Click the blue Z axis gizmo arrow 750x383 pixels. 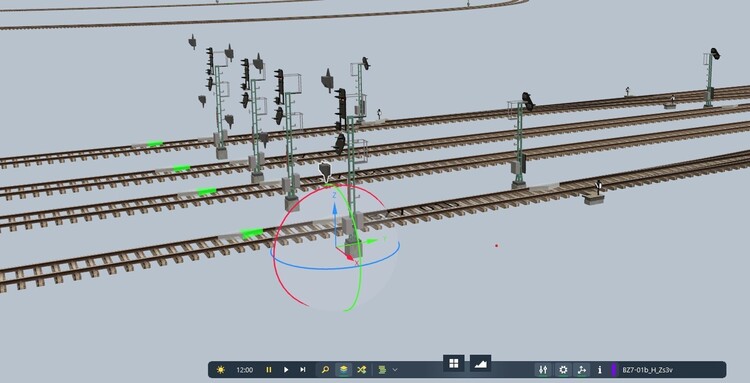point(335,209)
